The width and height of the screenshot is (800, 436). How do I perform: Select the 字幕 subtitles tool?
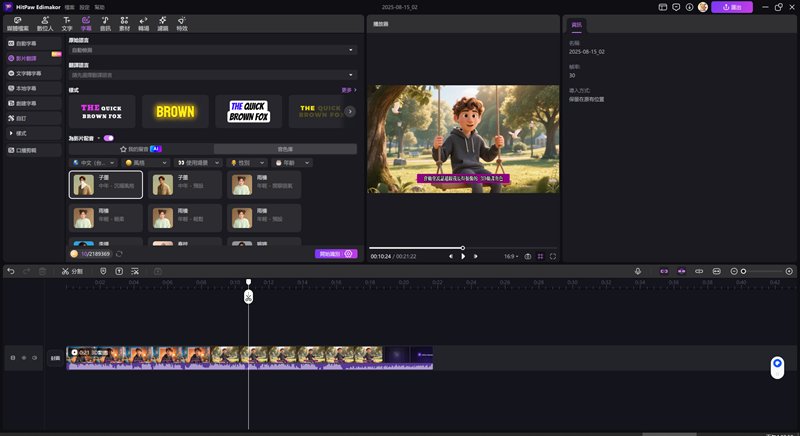86,23
